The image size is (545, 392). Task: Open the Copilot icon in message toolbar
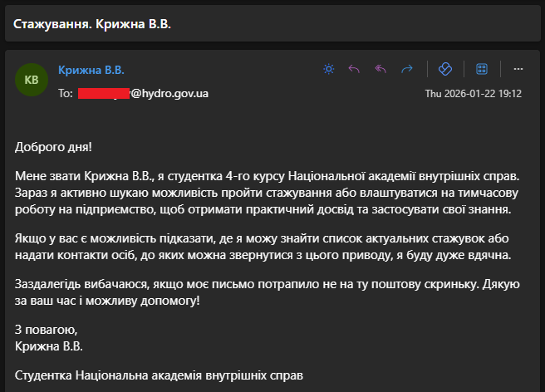[444, 69]
